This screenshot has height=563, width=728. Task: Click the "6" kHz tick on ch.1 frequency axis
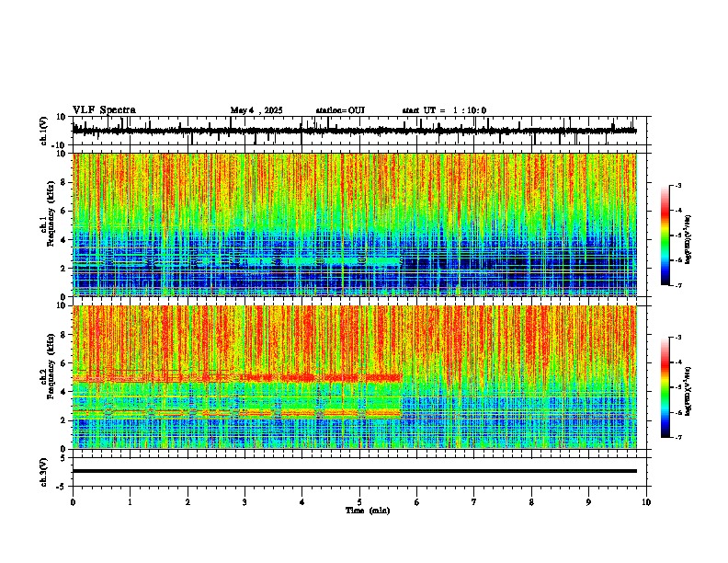(x=63, y=211)
